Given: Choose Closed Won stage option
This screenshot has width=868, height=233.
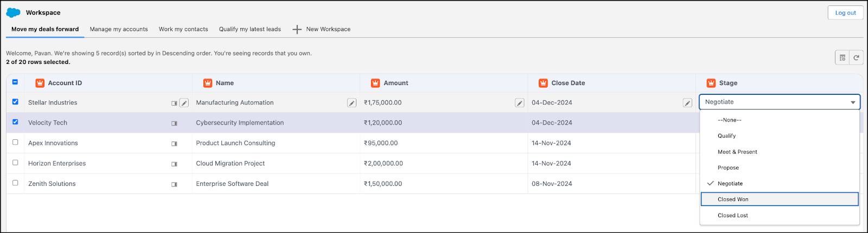Looking at the screenshot, I should (x=780, y=199).
